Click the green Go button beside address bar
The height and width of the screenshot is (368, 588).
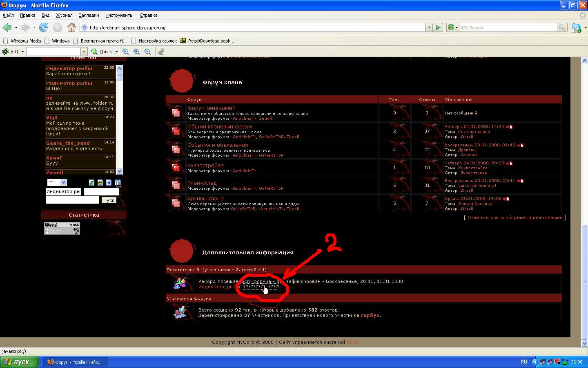click(438, 27)
